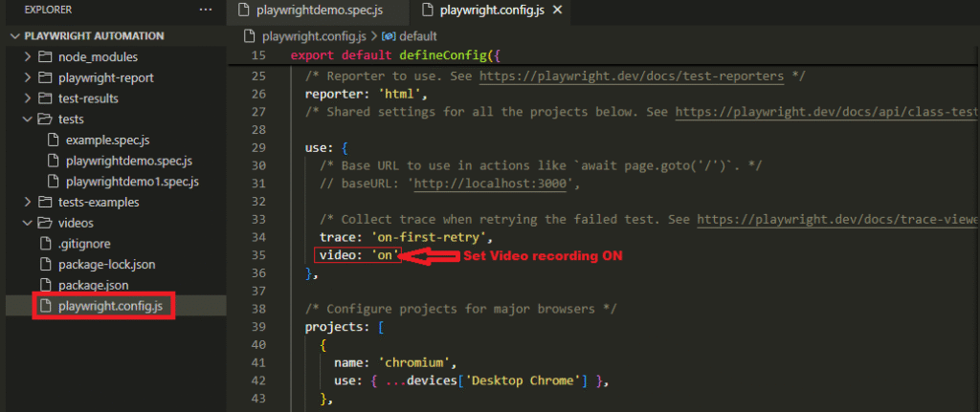This screenshot has height=412, width=980.
Task: Select playwright.config.js in the Explorer tree
Action: click(x=113, y=306)
